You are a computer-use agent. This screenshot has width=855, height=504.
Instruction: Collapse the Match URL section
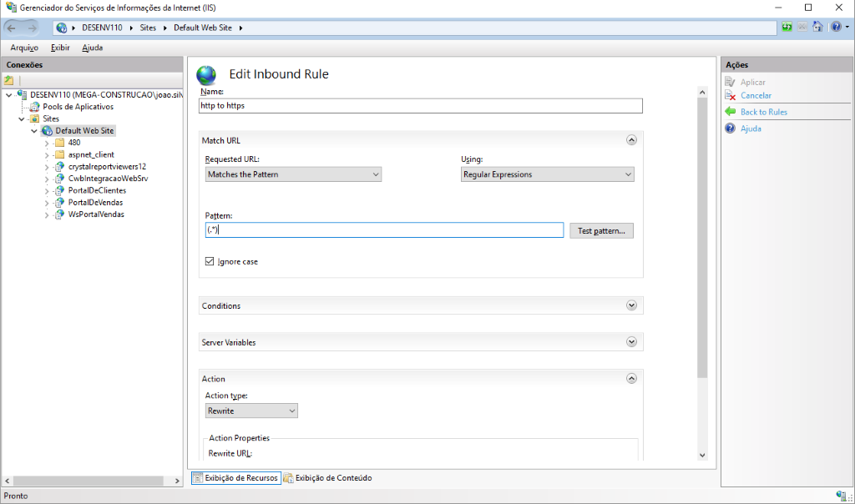(x=631, y=141)
